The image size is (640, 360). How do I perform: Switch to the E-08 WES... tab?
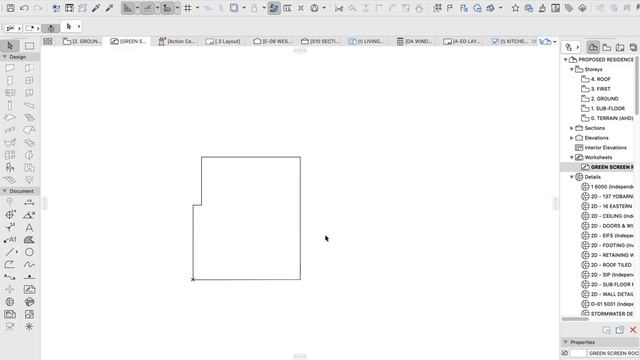coord(272,41)
